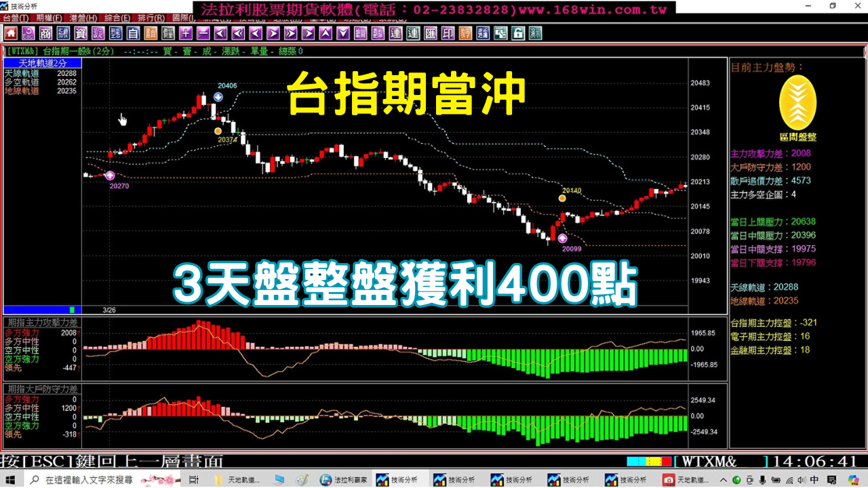The width and height of the screenshot is (868, 488).
Task: Click the 多空軌道 20262 row
Action: [41, 82]
